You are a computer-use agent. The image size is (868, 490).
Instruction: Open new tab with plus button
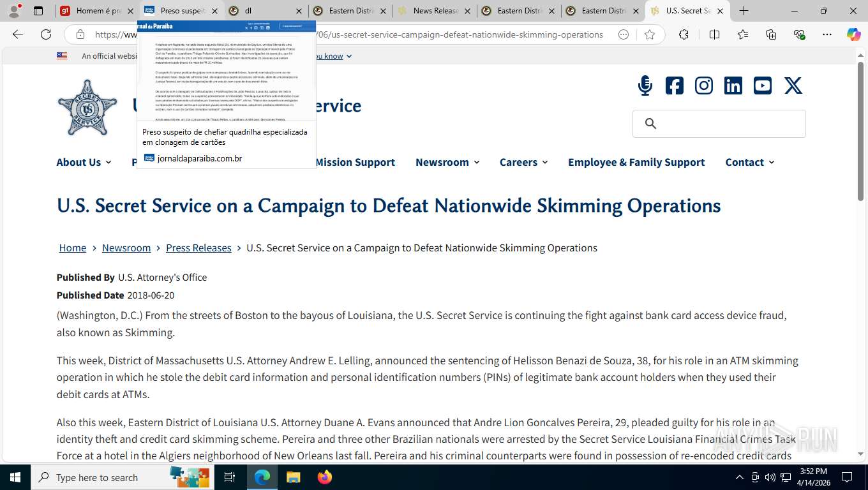coord(744,11)
